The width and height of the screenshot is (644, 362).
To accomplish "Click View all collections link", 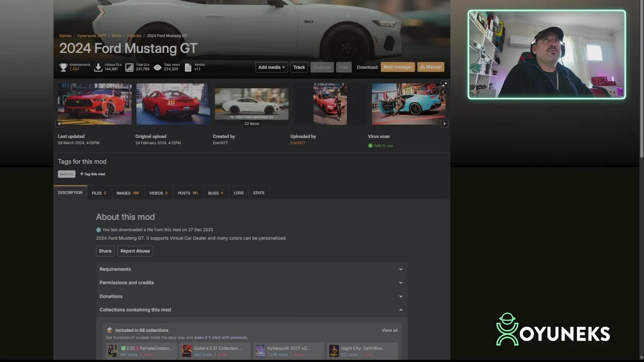I will pyautogui.click(x=389, y=330).
